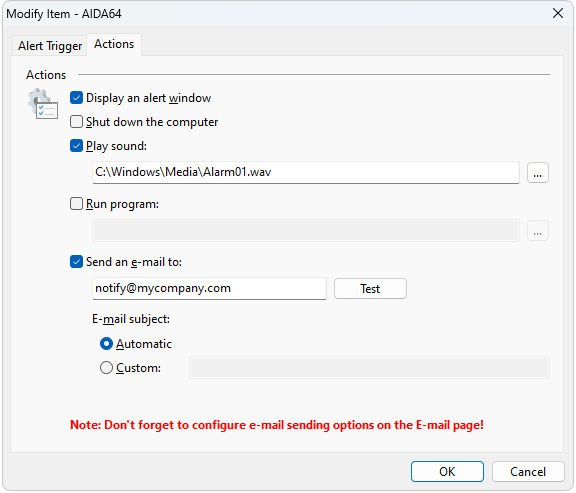Screen dimensions: 576x493
Task: Click the Alarm01.wav sound path field
Action: 306,172
